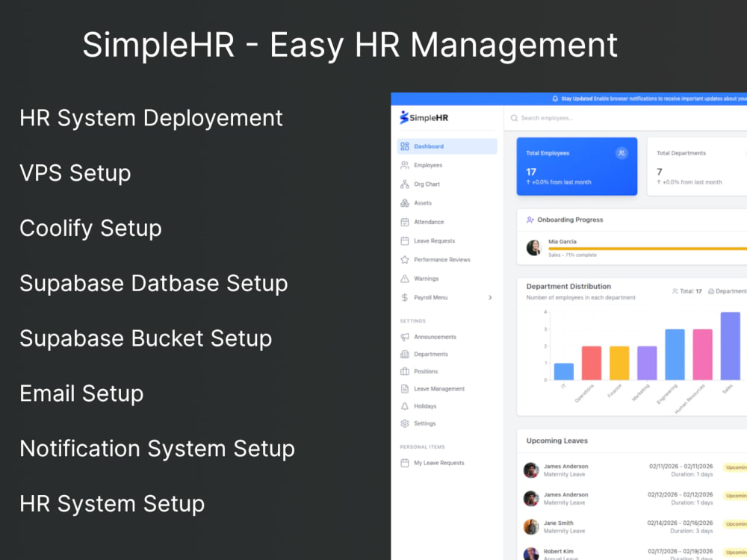The image size is (747, 560).
Task: Open Departments under Settings
Action: pos(447,354)
